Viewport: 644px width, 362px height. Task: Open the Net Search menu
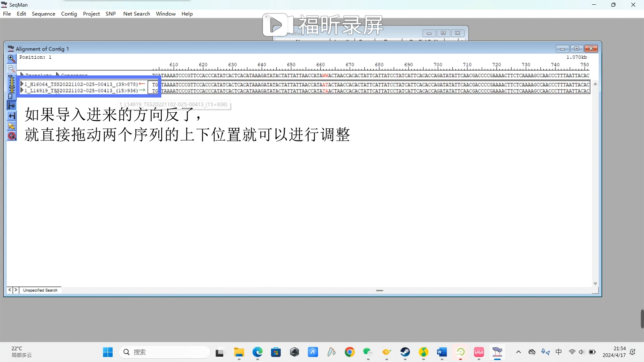click(136, 14)
